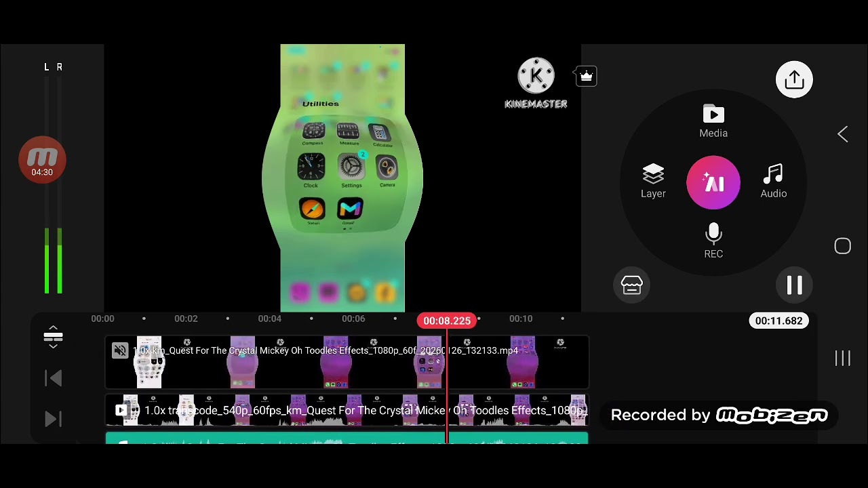Open the Media browser
This screenshot has height=488, width=868.
point(713,122)
